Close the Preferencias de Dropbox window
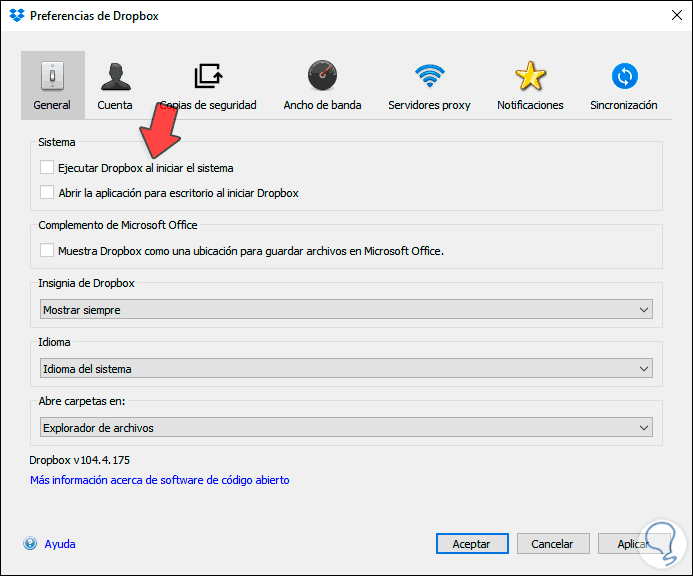The height and width of the screenshot is (576, 693). pyautogui.click(x=677, y=15)
